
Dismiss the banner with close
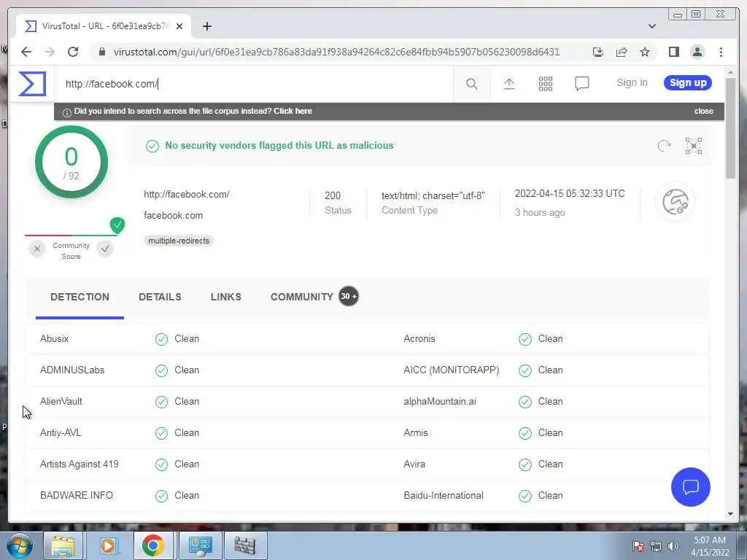704,111
